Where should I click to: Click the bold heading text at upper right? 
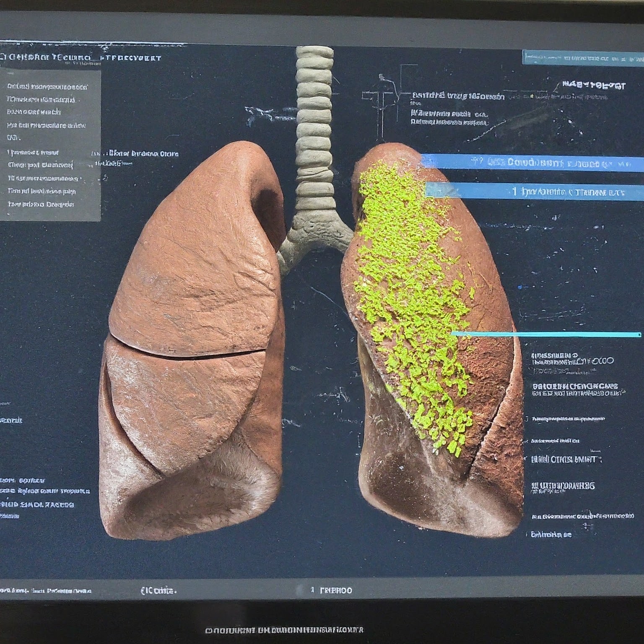[x=594, y=86]
